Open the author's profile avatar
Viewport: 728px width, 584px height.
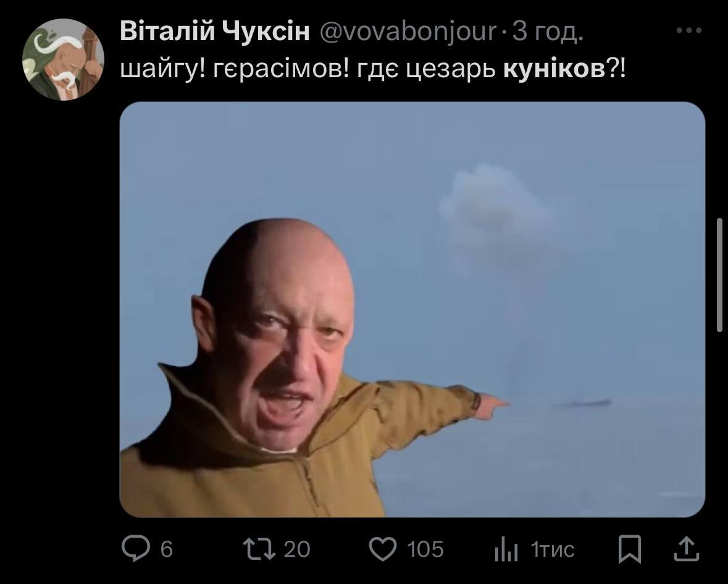pyautogui.click(x=63, y=59)
